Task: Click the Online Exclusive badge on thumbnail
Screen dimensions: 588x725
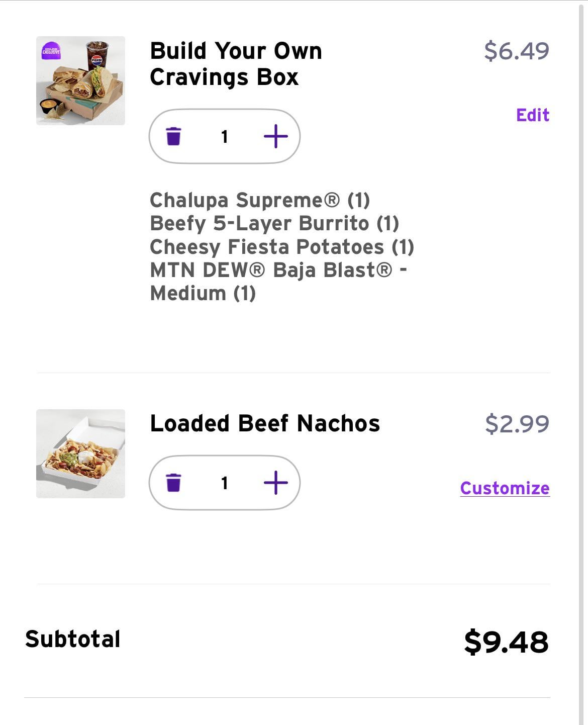Action: click(x=51, y=51)
